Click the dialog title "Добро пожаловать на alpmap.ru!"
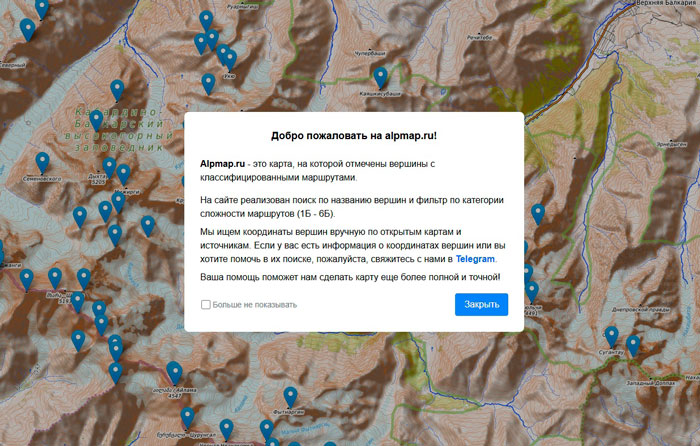700x446 pixels. pyautogui.click(x=354, y=136)
